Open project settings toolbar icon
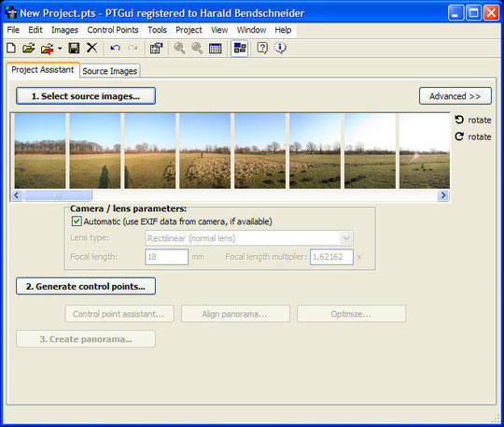The height and width of the screenshot is (427, 504). [x=156, y=49]
